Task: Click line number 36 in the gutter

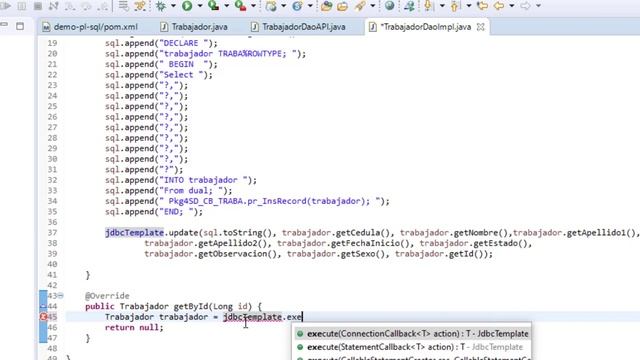Action: [52, 222]
